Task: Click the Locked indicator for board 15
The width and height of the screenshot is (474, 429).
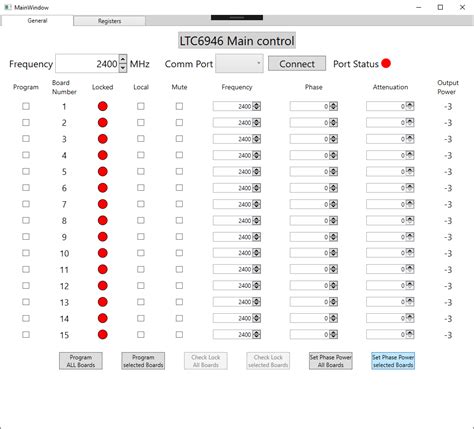Action: tap(103, 334)
